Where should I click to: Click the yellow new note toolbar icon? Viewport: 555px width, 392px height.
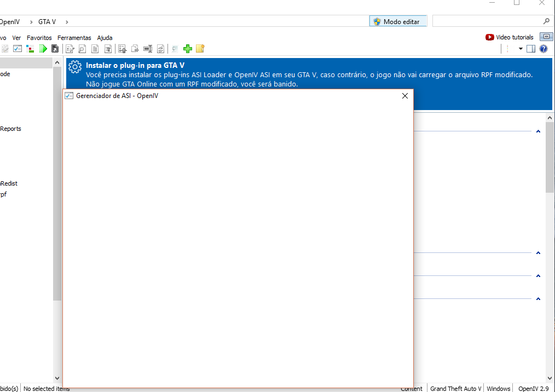click(200, 49)
